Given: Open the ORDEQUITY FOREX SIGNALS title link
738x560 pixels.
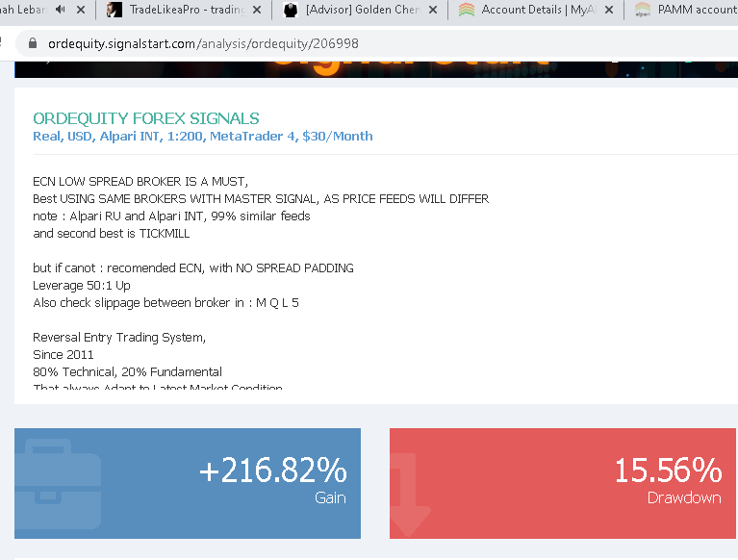Looking at the screenshot, I should coord(146,118).
